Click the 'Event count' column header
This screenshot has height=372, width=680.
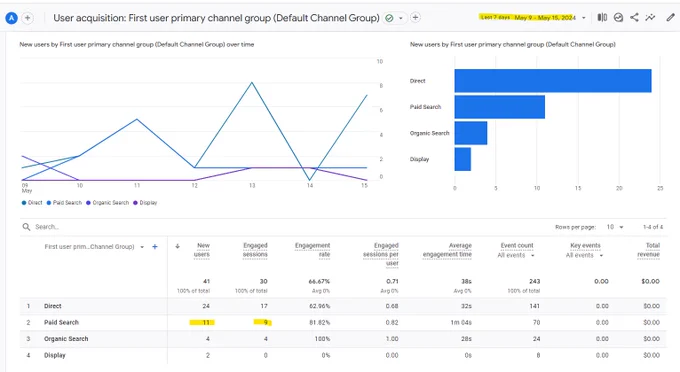(x=517, y=245)
